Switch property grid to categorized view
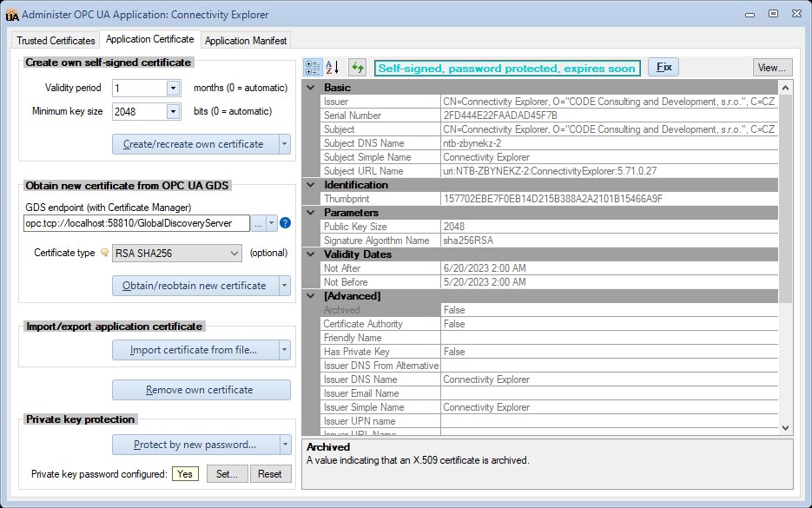The height and width of the screenshot is (508, 812). pos(313,68)
